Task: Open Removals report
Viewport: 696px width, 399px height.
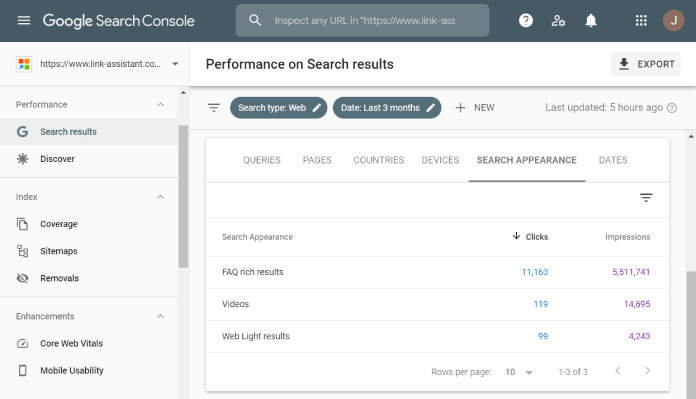Action: 89,278
